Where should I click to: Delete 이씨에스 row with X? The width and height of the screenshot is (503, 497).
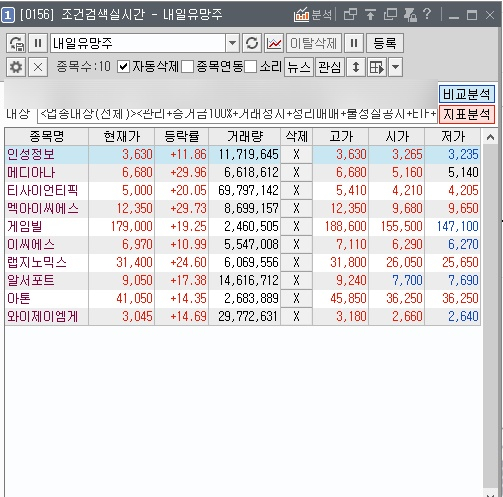pyautogui.click(x=296, y=244)
